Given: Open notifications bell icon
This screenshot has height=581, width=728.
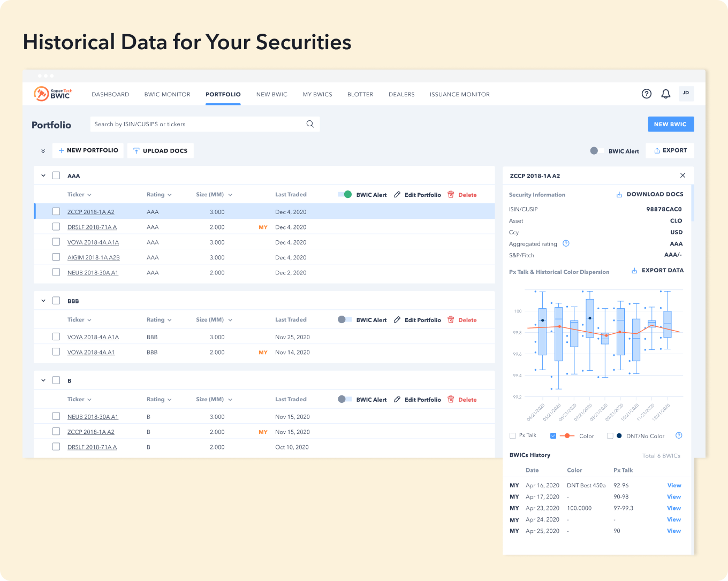Looking at the screenshot, I should [x=666, y=94].
